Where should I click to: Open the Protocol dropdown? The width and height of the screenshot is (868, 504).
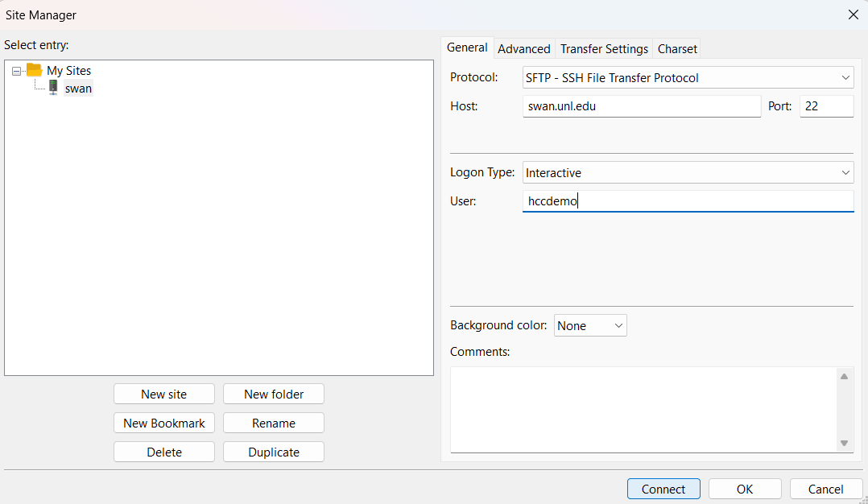tap(845, 77)
